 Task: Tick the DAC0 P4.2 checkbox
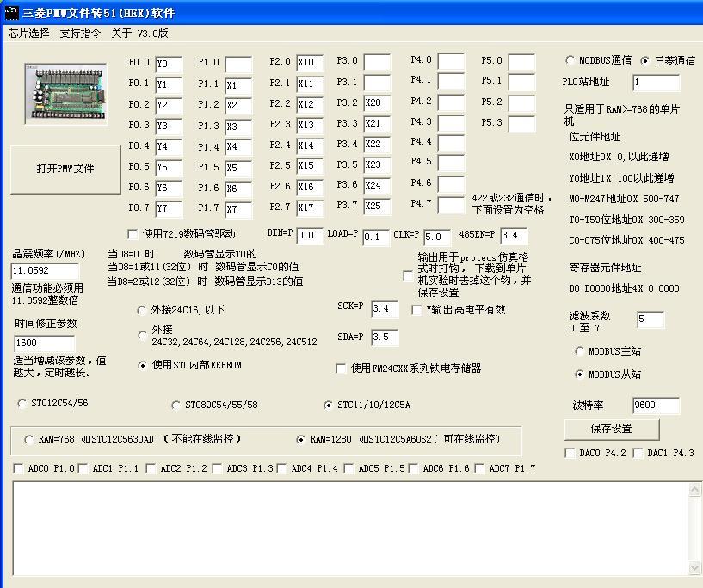tap(570, 453)
